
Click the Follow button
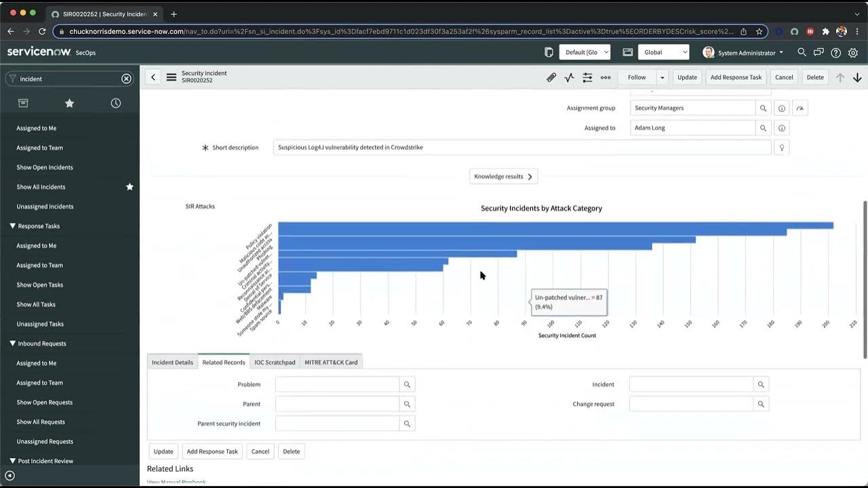point(637,77)
